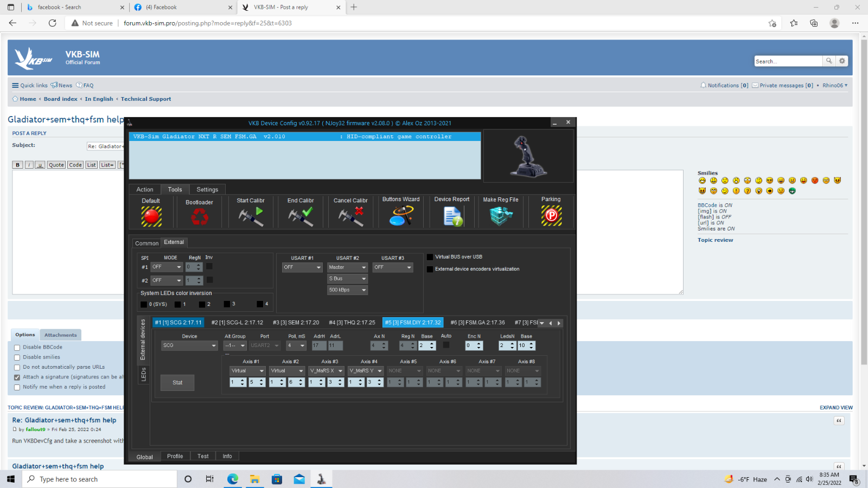Open SPI #2 MODE dropdown
Screen dimensions: 868x488
pyautogui.click(x=167, y=280)
